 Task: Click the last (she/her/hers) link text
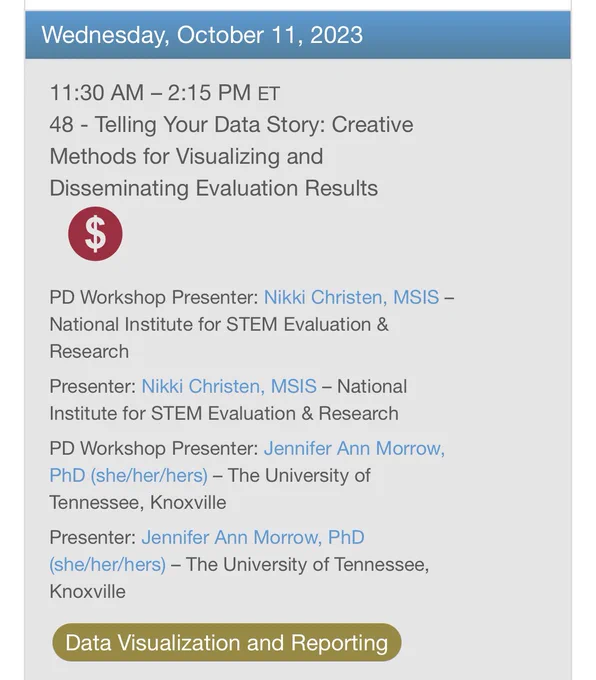108,565
